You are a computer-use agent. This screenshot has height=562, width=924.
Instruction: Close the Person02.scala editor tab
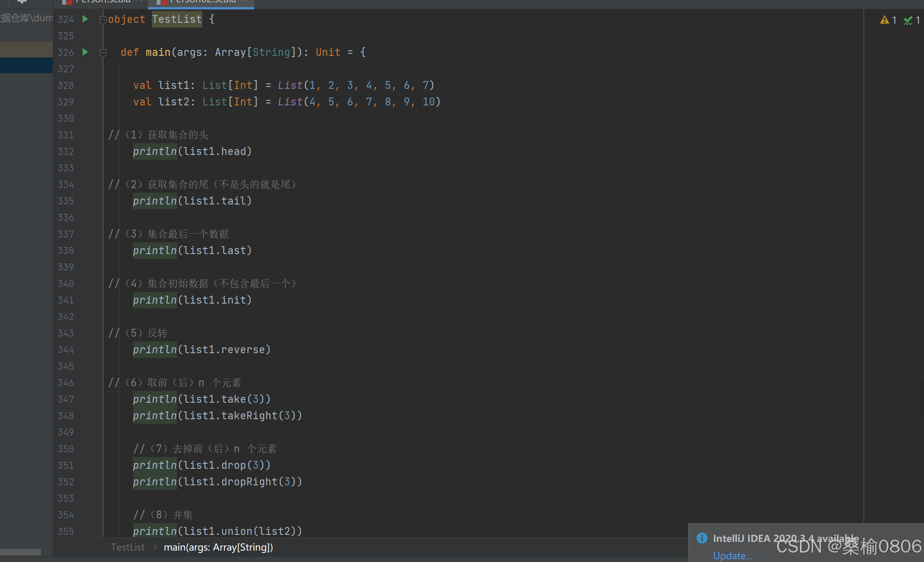245,2
